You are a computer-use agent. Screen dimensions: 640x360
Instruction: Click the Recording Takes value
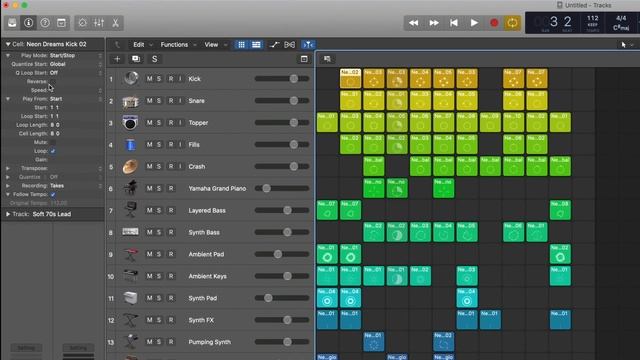tap(57, 186)
